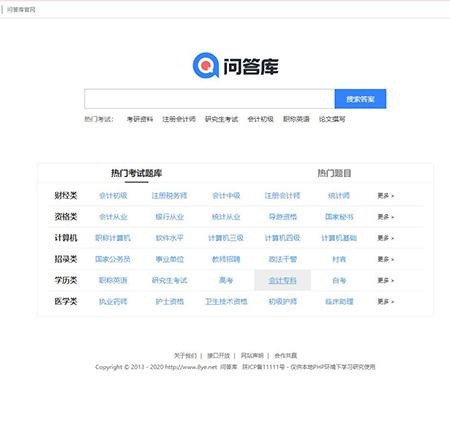This screenshot has width=450, height=434.
Task: Open 政法干警 in the 招录类 row
Action: 282,259
